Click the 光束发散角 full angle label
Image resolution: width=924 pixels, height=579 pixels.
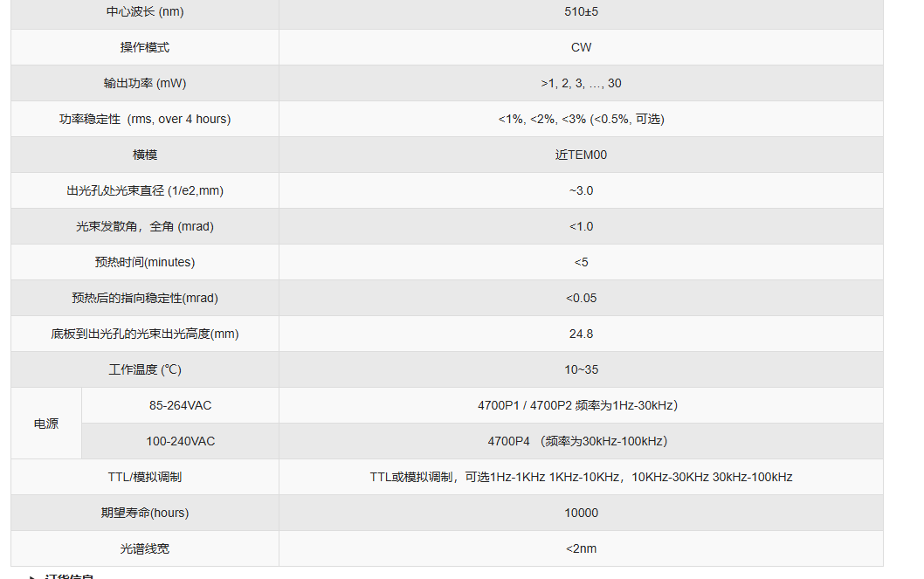click(x=145, y=226)
